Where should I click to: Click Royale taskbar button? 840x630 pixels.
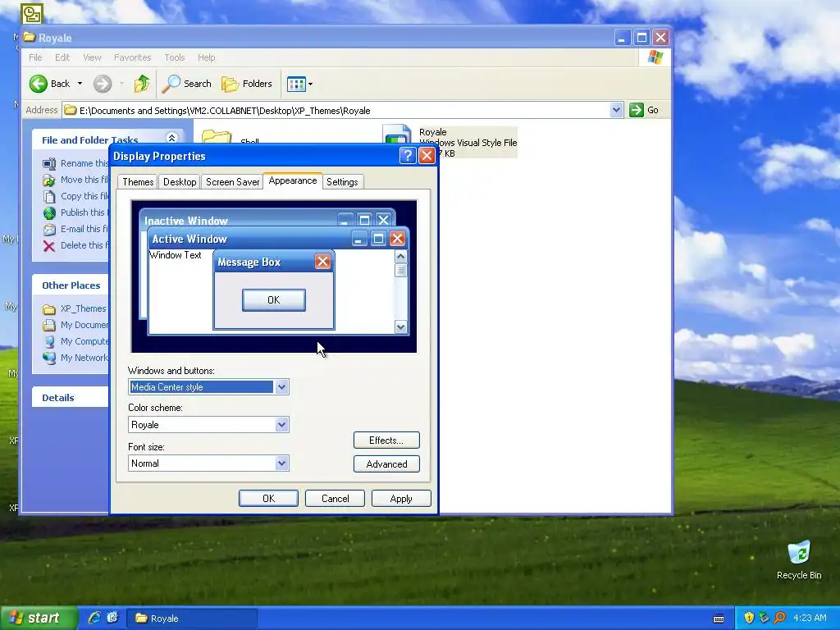[x=192, y=619]
